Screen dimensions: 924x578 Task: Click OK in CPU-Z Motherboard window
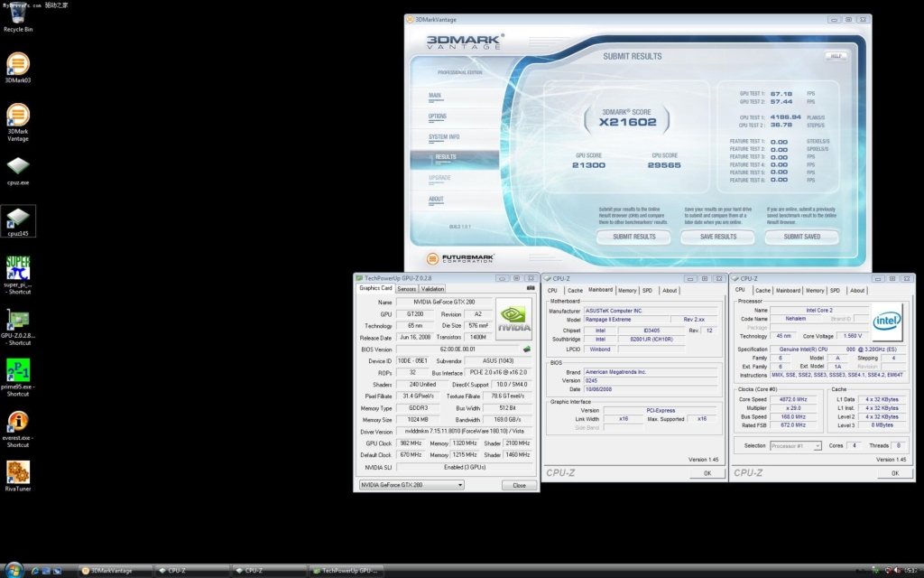point(707,473)
